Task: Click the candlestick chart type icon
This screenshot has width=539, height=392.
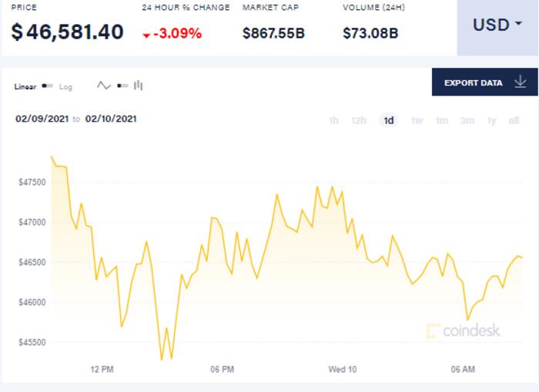Action: [x=139, y=85]
